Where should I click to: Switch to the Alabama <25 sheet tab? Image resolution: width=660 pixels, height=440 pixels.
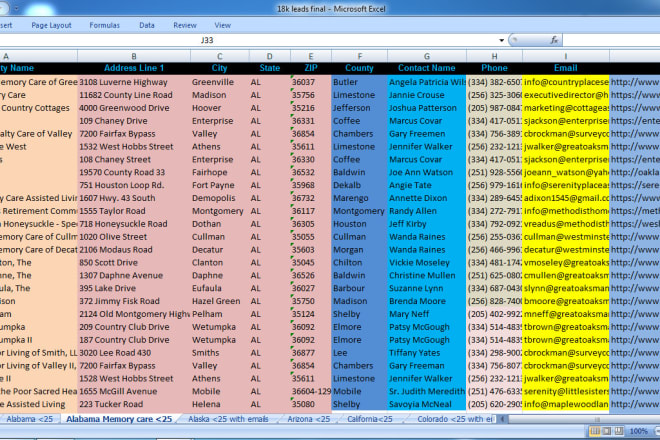coord(29,419)
